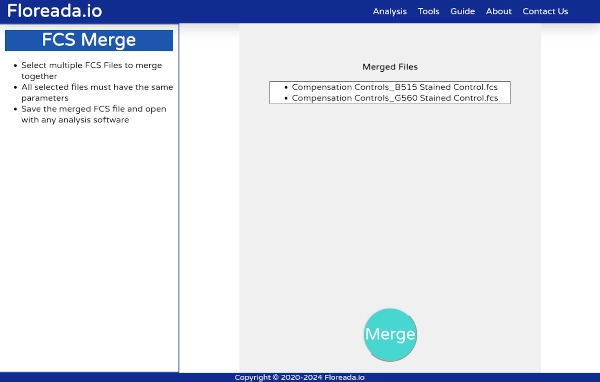600x382 pixels.
Task: Click 'All selected files must have' instruction
Action: tap(97, 92)
